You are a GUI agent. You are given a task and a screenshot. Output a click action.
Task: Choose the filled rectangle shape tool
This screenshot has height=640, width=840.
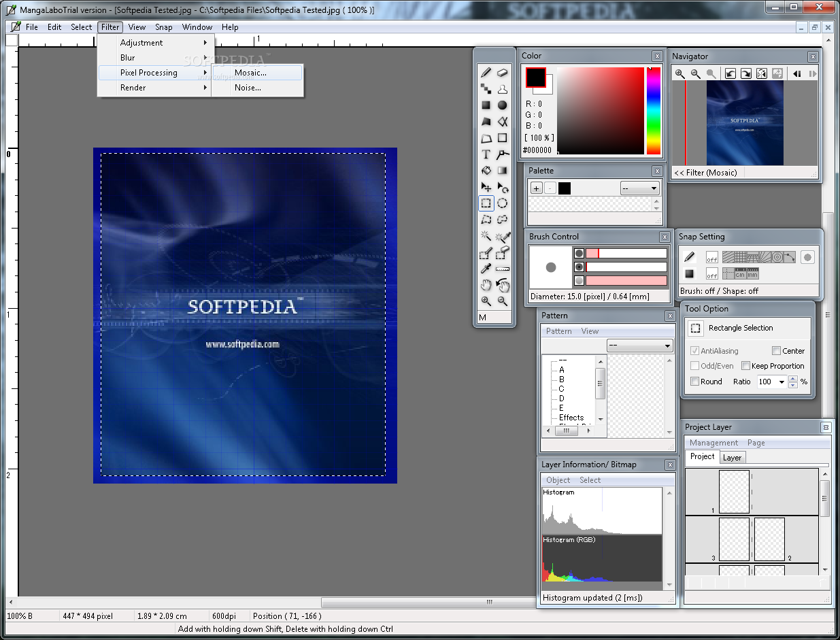click(486, 105)
